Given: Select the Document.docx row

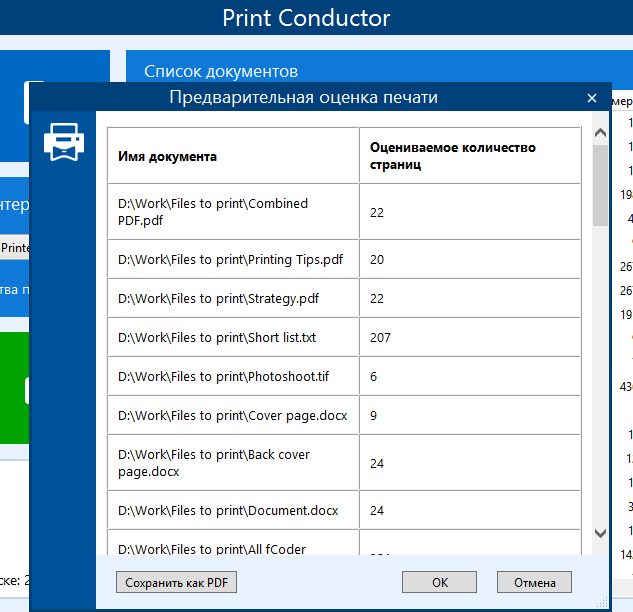Looking at the screenshot, I should coord(344,510).
